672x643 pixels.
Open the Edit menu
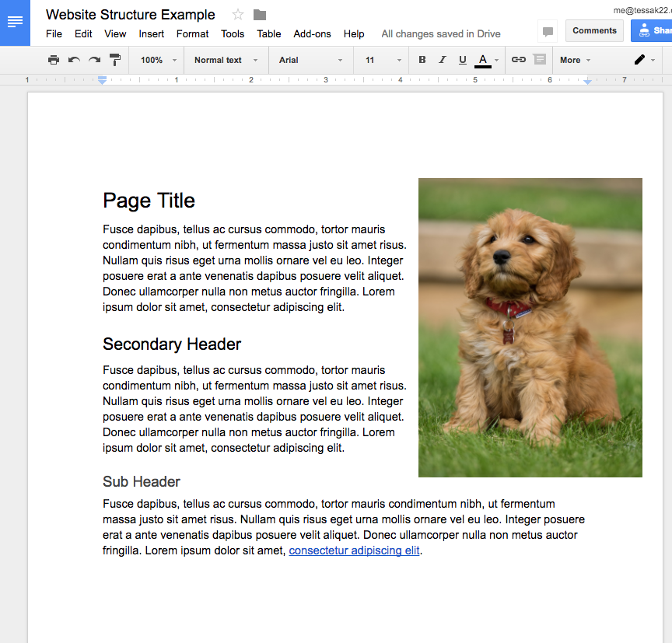[83, 34]
